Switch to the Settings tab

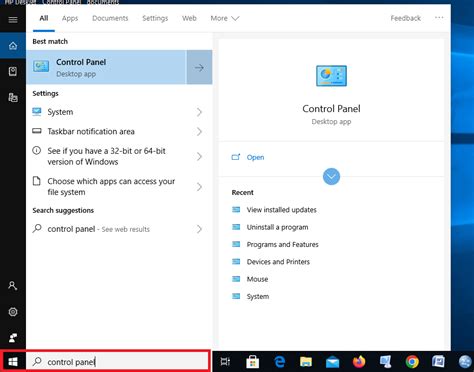click(155, 18)
